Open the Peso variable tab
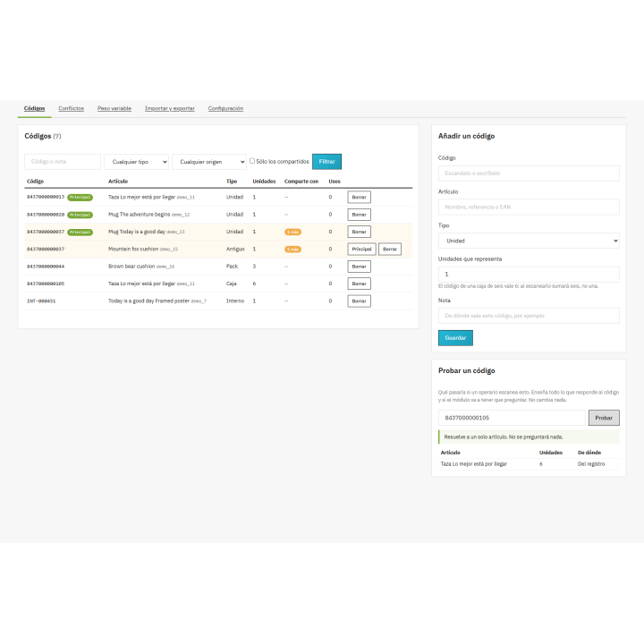Viewport: 644px width, 644px height. (x=114, y=108)
